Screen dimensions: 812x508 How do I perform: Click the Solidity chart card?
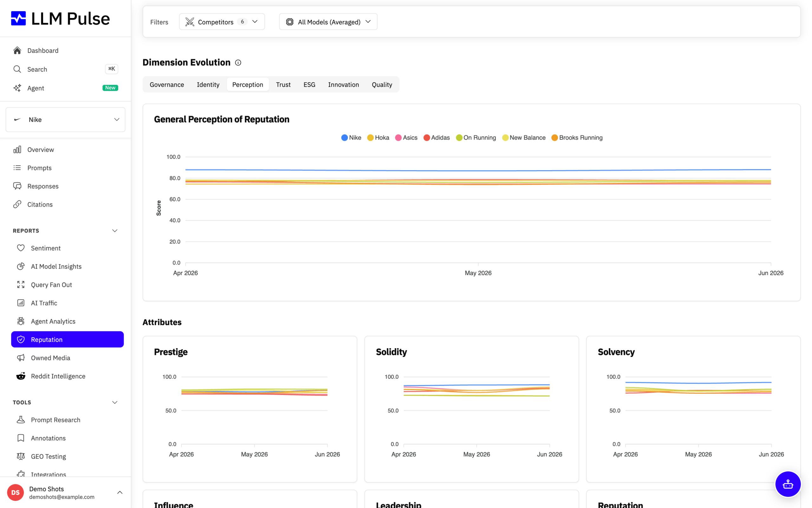[x=471, y=409]
